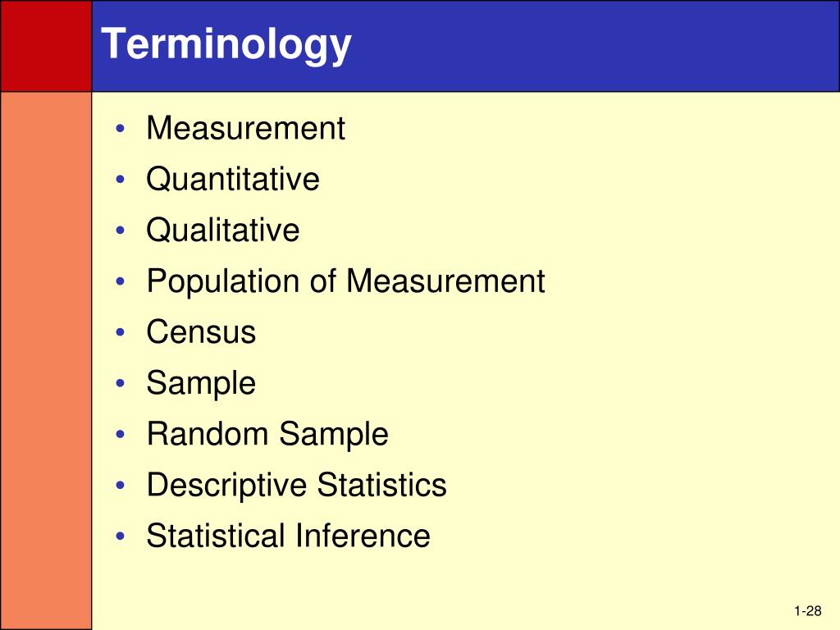Click the word Quantitative
The width and height of the screenshot is (840, 630).
pos(233,179)
